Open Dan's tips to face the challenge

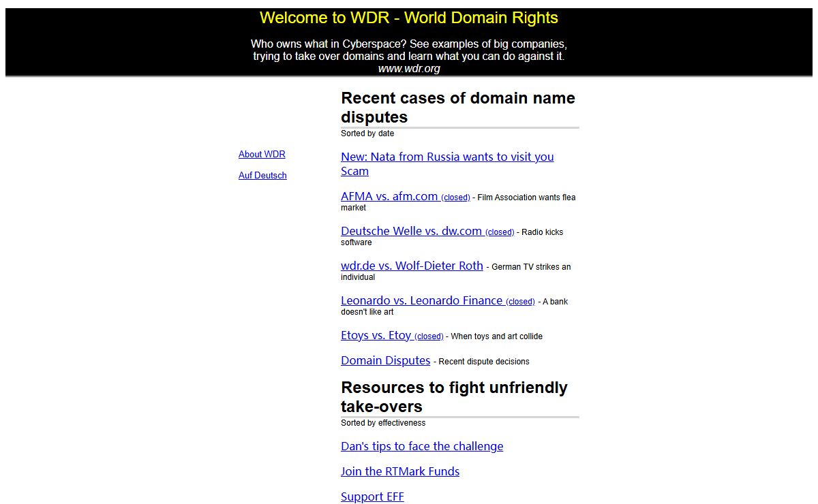coord(422,446)
